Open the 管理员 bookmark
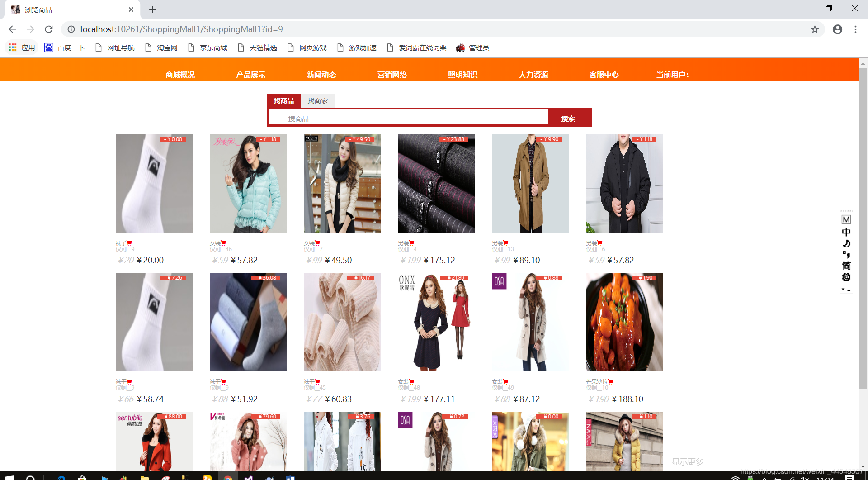Screen dimensions: 868x480 tap(472, 48)
